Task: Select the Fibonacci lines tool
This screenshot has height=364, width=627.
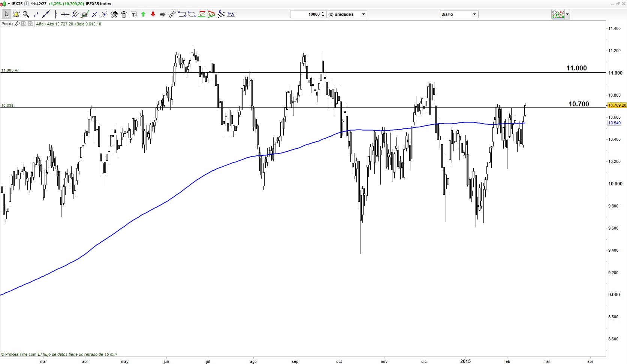Action: 221,14
